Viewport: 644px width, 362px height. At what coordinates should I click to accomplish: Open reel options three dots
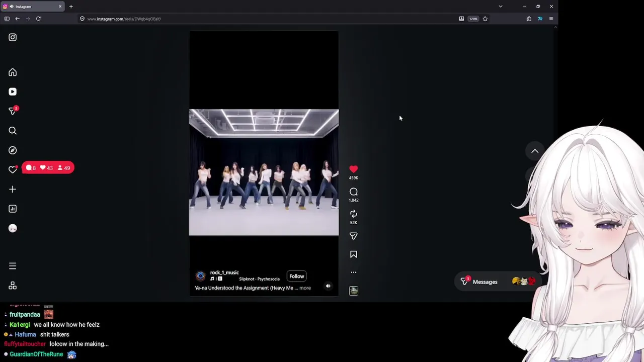point(354,272)
